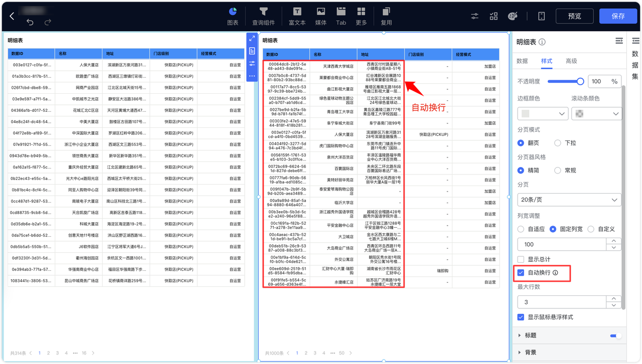Go back with the top-left arrow

[x=12, y=17]
